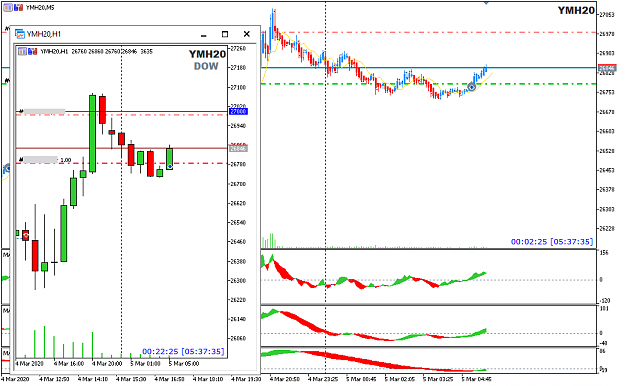
Task: Click 26228 on the main price scale
Action: [607, 228]
